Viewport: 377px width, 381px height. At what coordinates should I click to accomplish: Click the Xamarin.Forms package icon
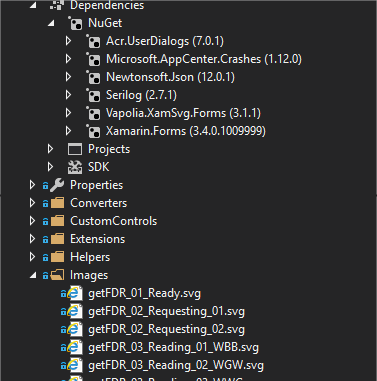point(93,131)
